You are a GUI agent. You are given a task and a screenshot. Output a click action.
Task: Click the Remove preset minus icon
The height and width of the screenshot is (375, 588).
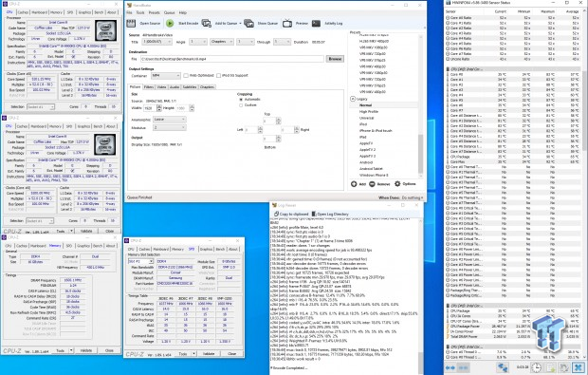pyautogui.click(x=372, y=184)
